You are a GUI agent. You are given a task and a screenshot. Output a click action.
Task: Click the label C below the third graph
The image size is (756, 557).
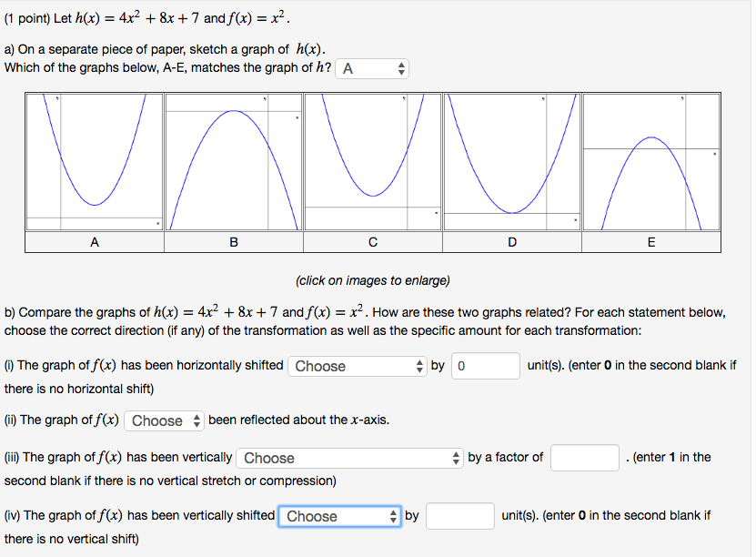point(372,242)
